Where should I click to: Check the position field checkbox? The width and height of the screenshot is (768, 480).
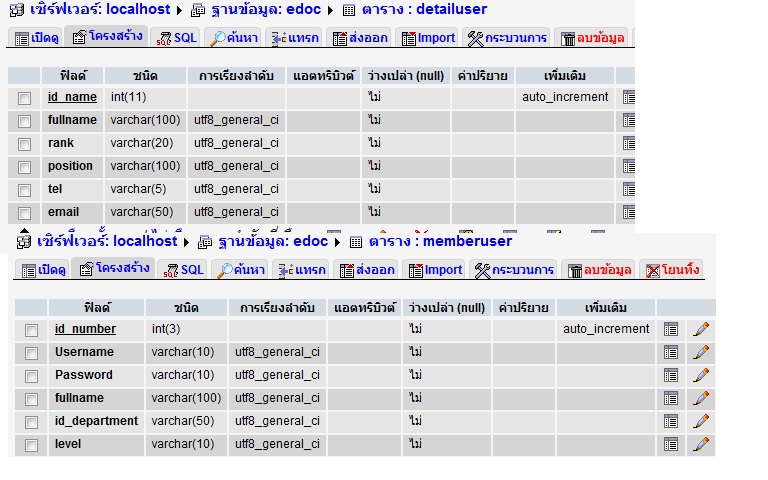(x=24, y=168)
